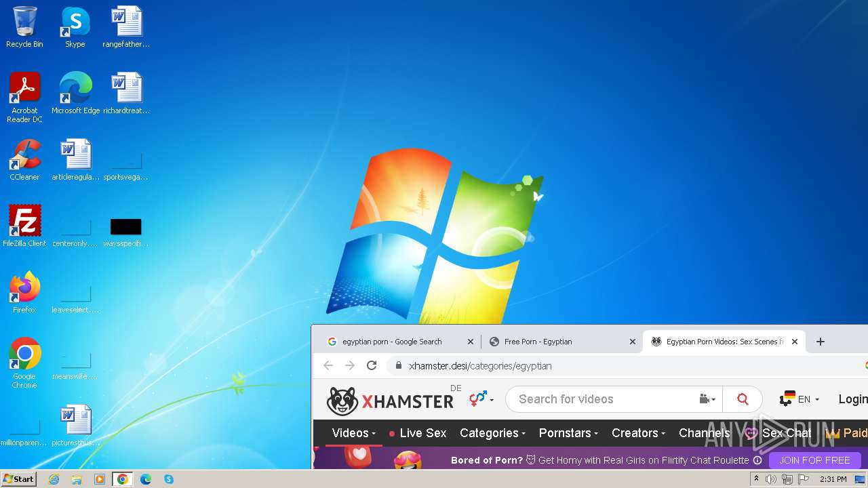
Task: Select the sportsvega desktop file
Action: point(126,167)
